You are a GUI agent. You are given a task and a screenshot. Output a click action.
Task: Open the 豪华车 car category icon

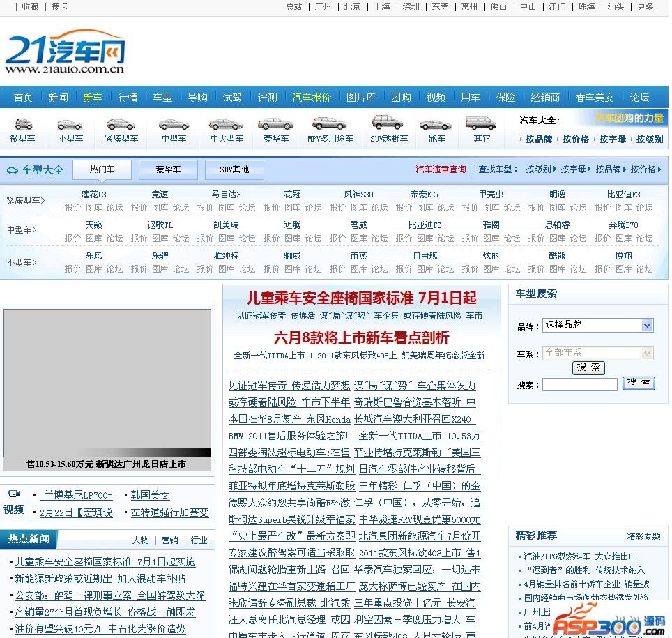pyautogui.click(x=275, y=124)
